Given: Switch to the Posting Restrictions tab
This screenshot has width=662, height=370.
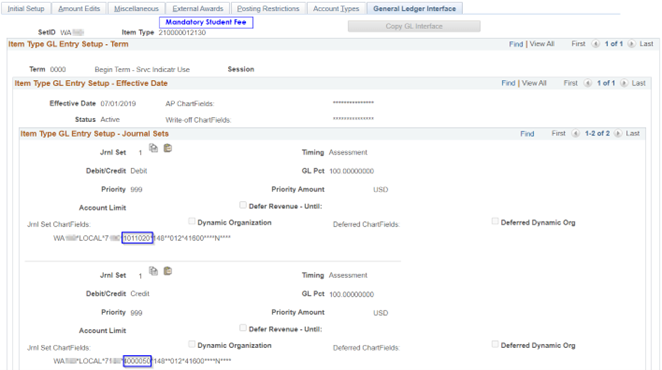Looking at the screenshot, I should [x=268, y=8].
